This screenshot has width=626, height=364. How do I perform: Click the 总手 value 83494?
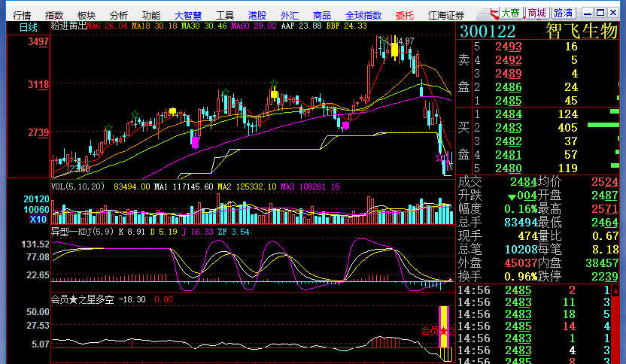521,223
